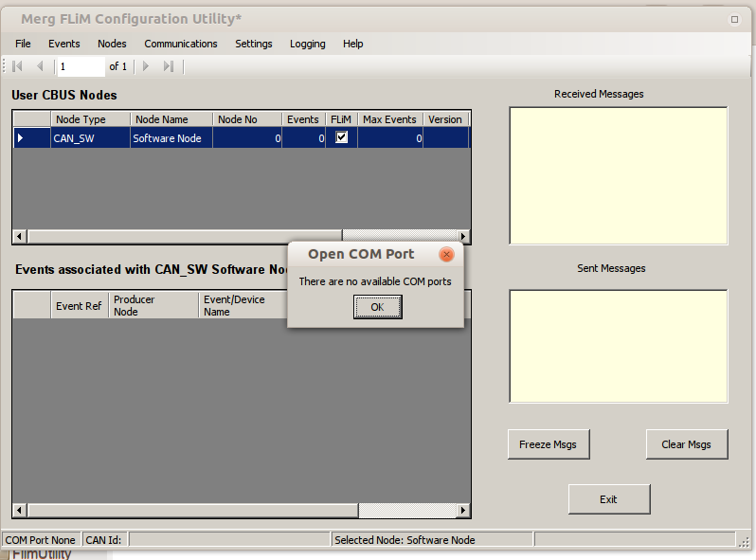Click the Node Type column header
Viewport: 756px width, 560px height.
click(x=90, y=119)
